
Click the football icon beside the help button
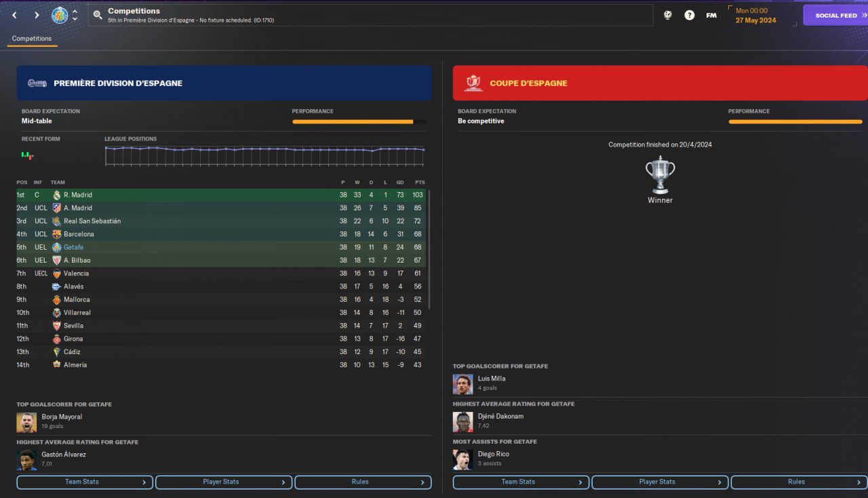point(667,15)
